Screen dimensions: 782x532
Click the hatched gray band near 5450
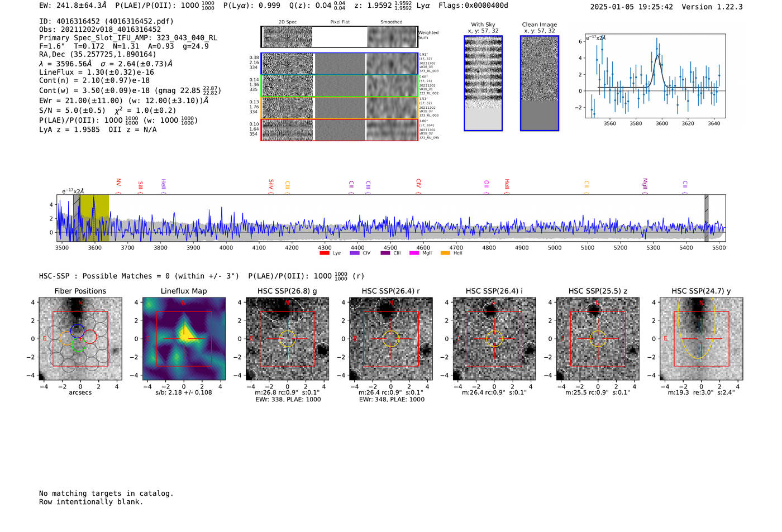pyautogui.click(x=707, y=218)
